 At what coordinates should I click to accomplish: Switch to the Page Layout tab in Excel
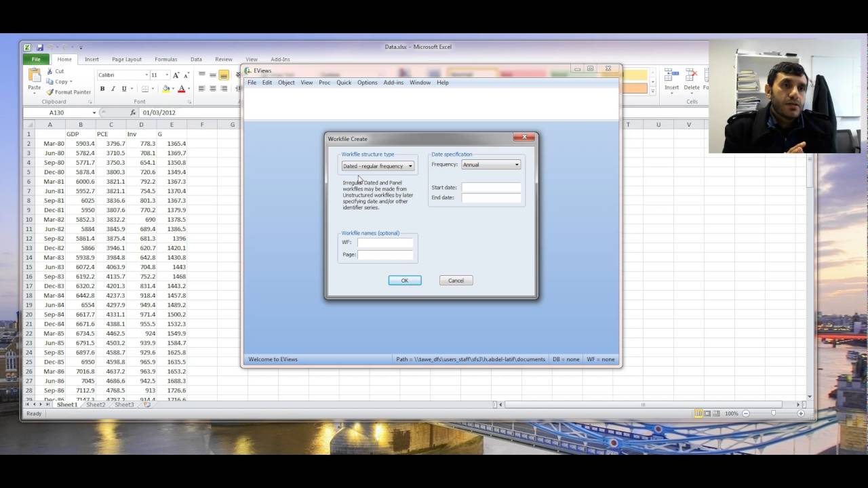[127, 60]
